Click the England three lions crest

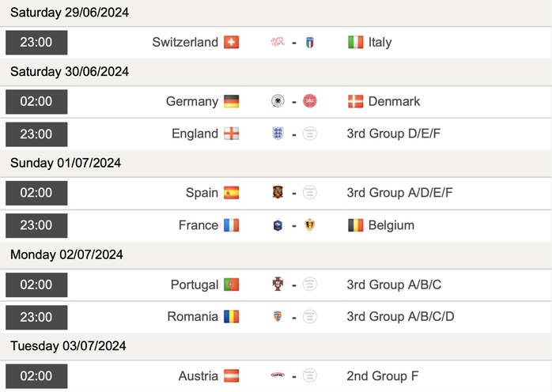(x=278, y=134)
